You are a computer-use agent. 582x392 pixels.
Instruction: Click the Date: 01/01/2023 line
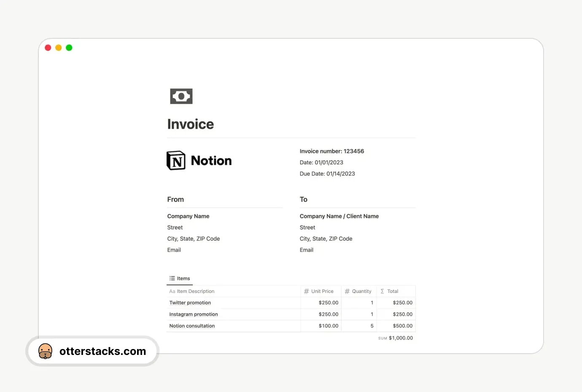[x=321, y=163]
